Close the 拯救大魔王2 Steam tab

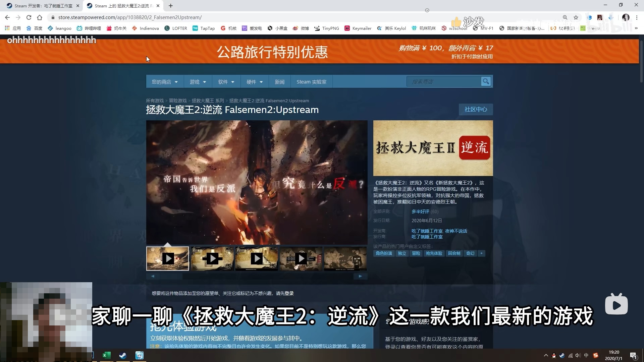pyautogui.click(x=158, y=6)
